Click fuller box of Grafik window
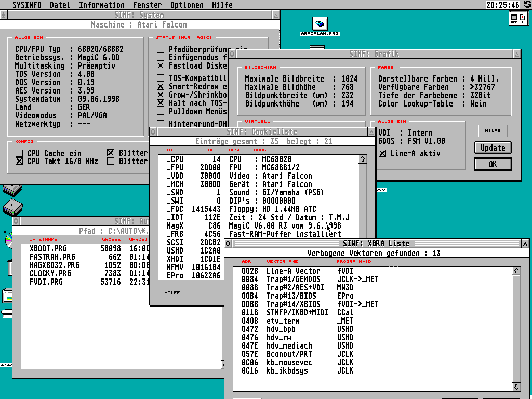Screen dimensions: 532x399 [x=517, y=54]
